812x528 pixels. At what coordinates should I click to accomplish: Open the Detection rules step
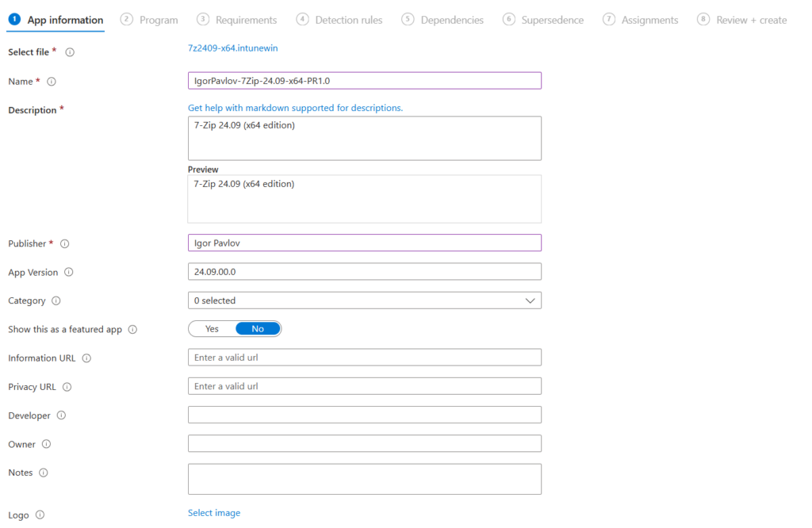pyautogui.click(x=347, y=20)
